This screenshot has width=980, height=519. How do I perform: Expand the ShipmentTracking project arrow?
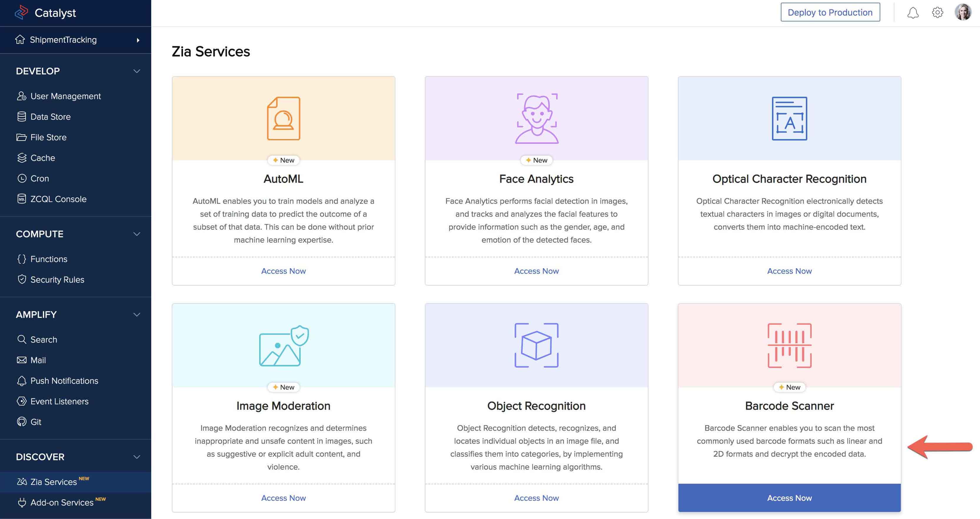click(138, 40)
